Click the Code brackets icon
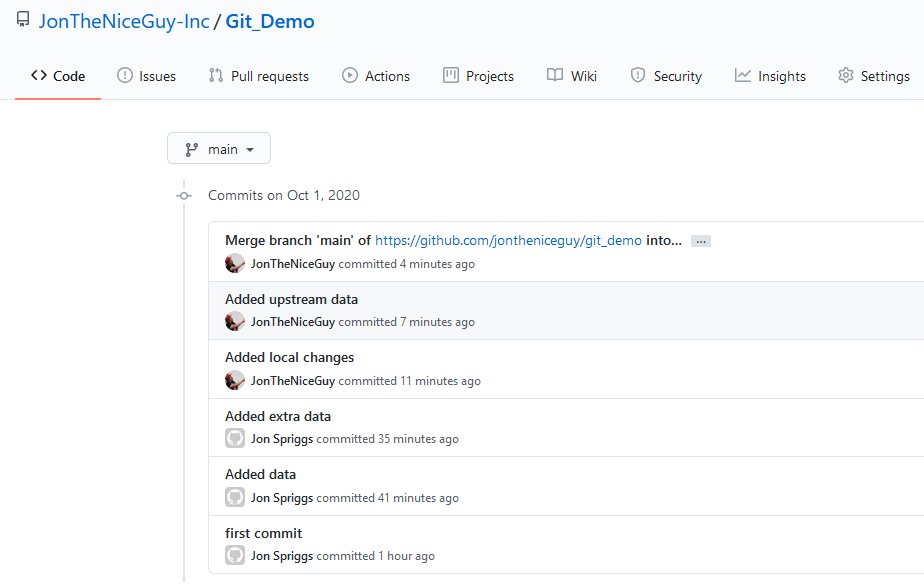924x585 pixels. pyautogui.click(x=39, y=75)
